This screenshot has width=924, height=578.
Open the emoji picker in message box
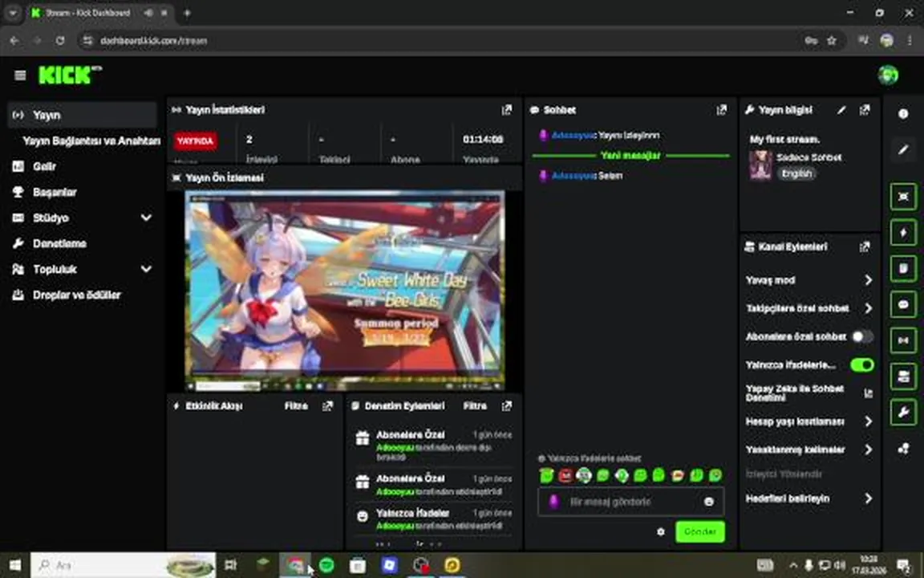point(709,501)
